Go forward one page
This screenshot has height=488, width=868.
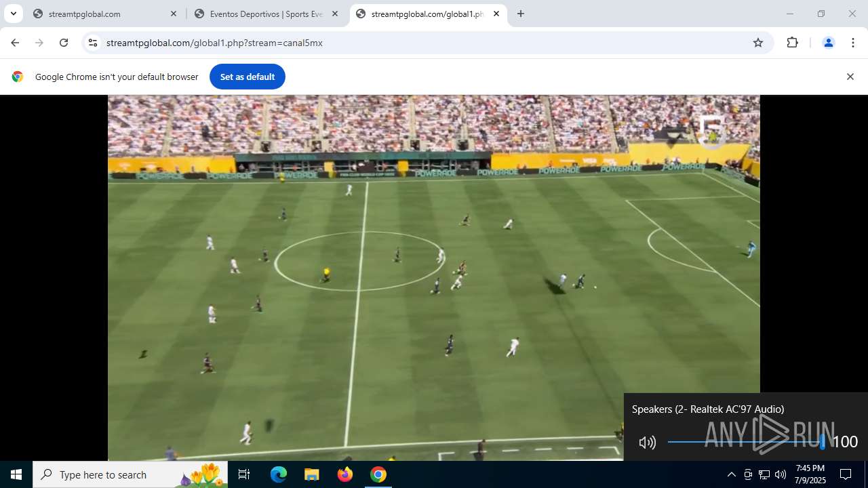pyautogui.click(x=39, y=43)
